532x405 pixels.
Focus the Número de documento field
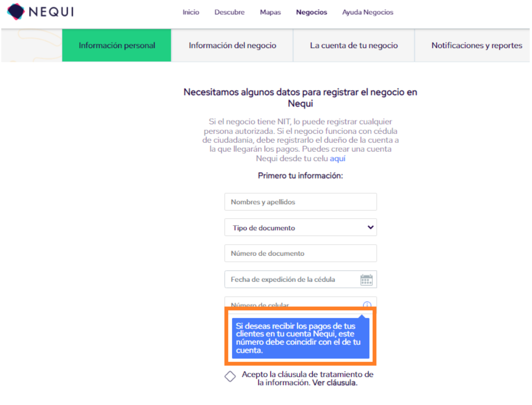click(300, 253)
